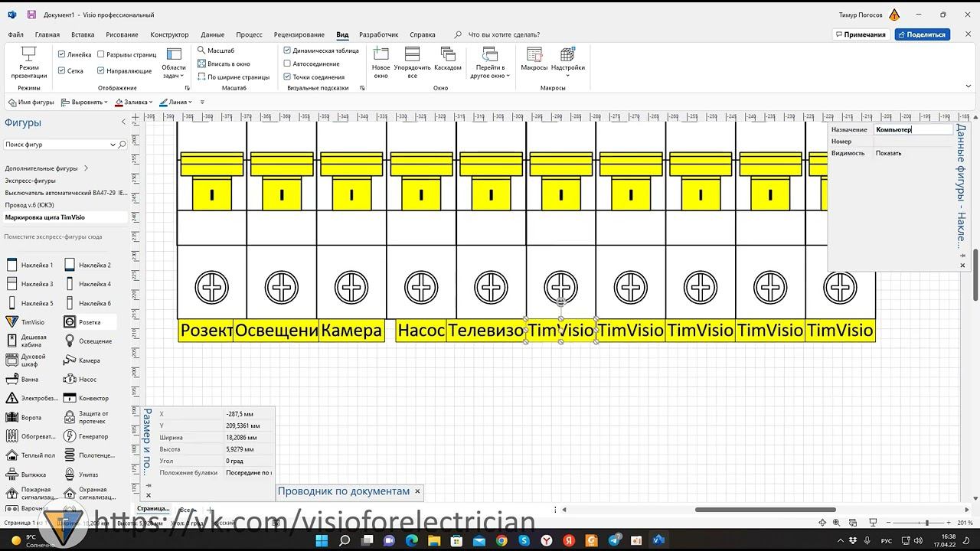
Task: Click the Поделиться share button
Action: point(923,34)
